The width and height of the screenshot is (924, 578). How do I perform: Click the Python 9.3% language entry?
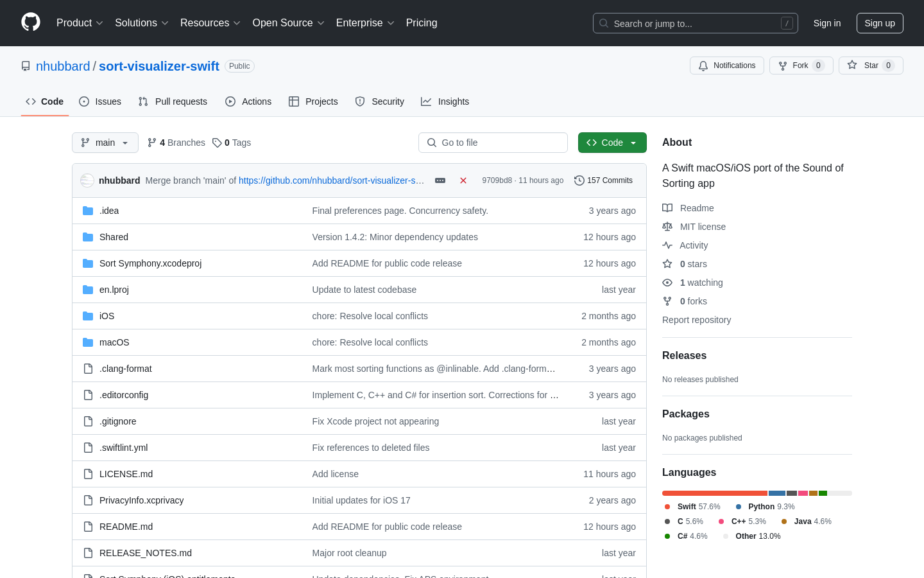click(x=765, y=507)
